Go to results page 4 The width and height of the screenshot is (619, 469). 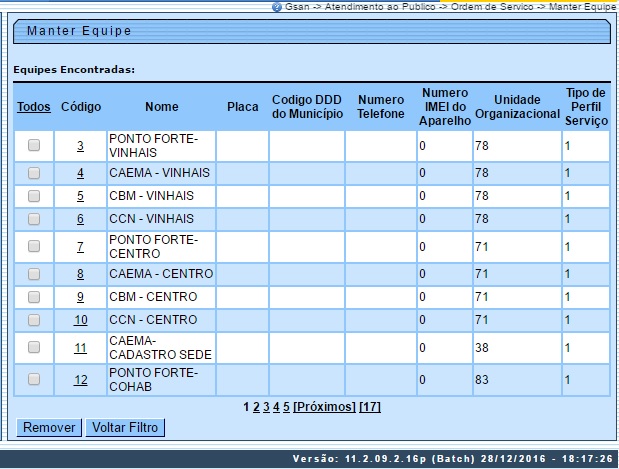(276, 407)
